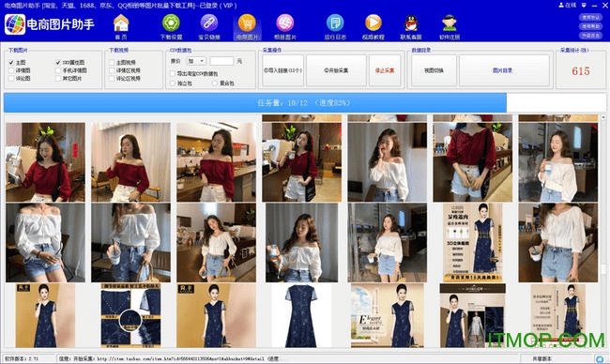This screenshot has width=610, height=364.
Task: Open white top close-up thumbnail, second row first
Action: (x=45, y=242)
